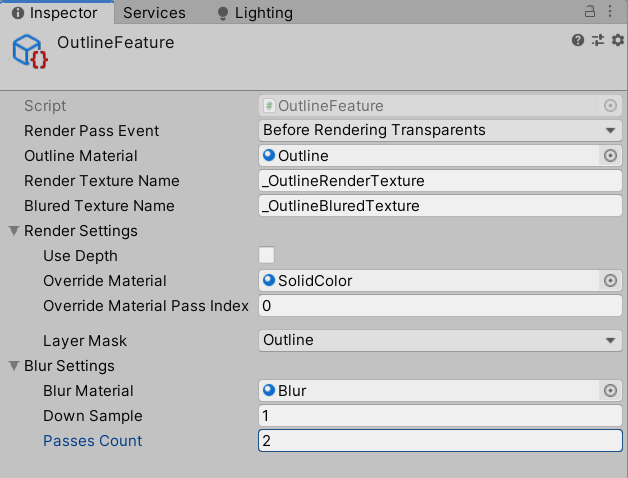Click the Down Sample value field
628x478 pixels.
[440, 416]
